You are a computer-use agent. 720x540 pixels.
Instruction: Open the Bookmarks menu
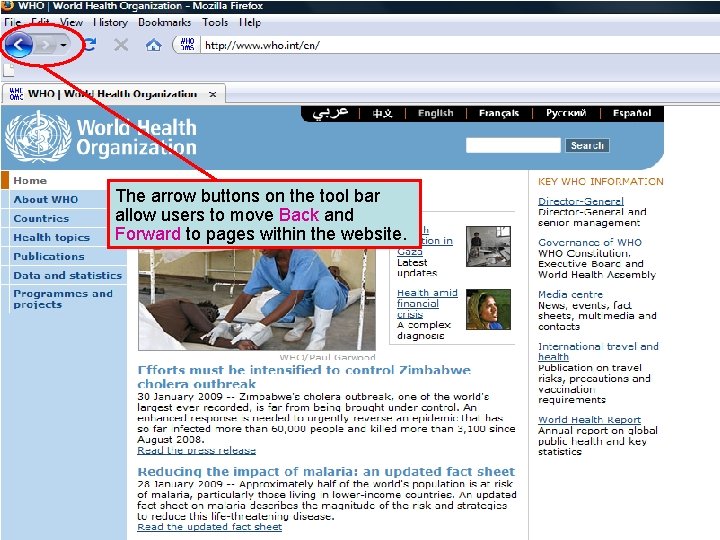click(164, 22)
